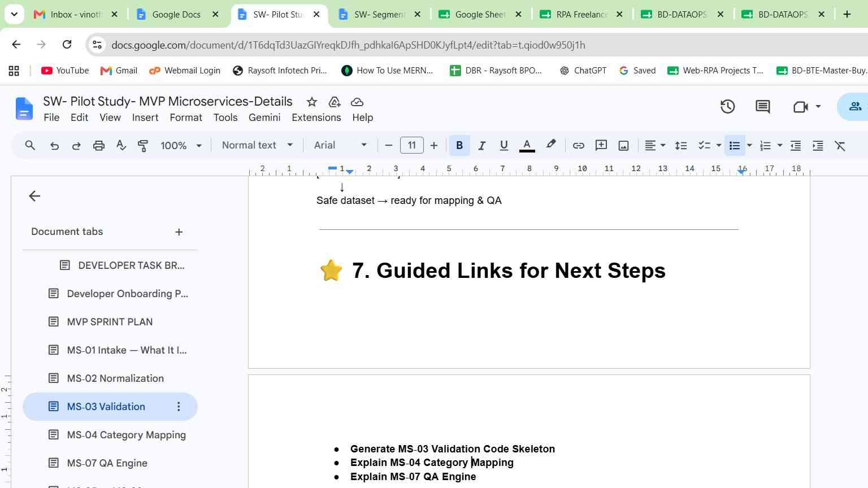Open the text color picker
The width and height of the screenshot is (868, 488).
[527, 146]
